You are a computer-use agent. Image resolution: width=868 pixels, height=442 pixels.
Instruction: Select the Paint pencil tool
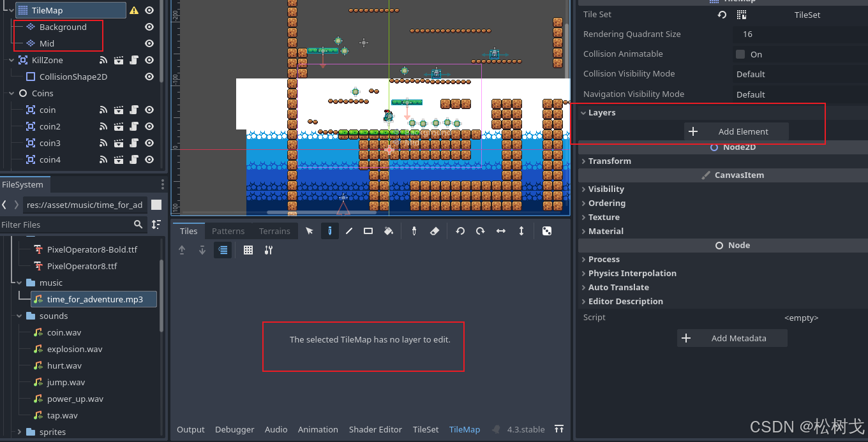(329, 231)
